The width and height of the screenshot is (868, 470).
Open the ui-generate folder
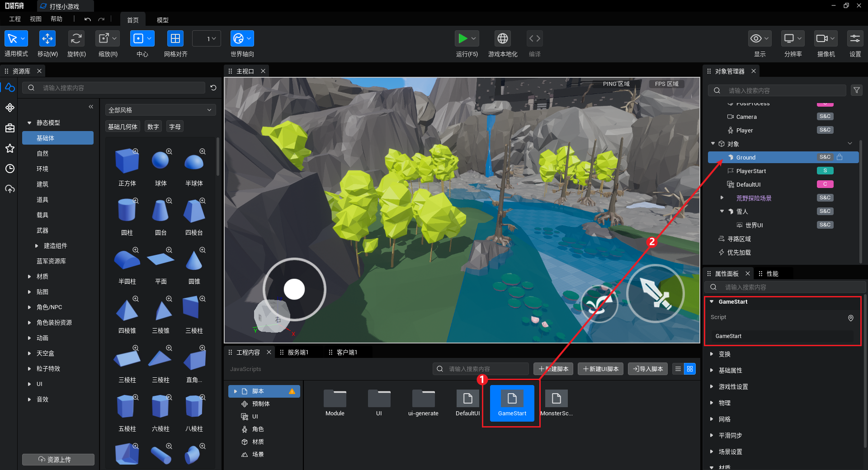tap(424, 403)
